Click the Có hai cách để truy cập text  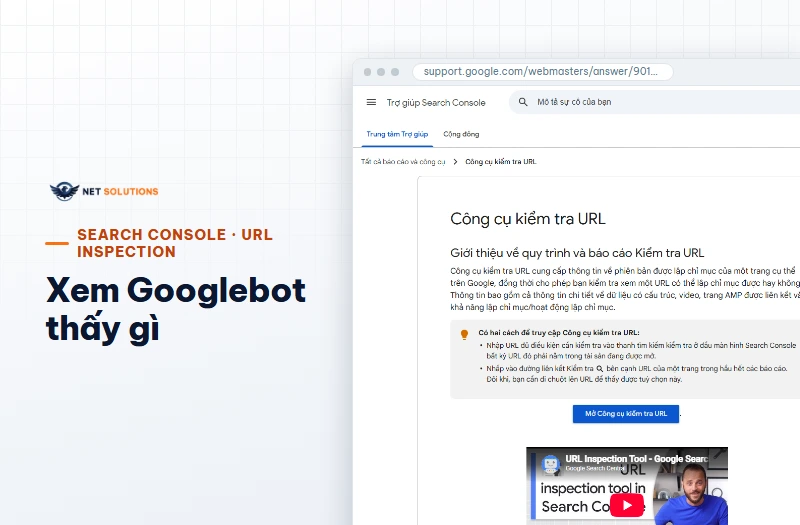(559, 333)
